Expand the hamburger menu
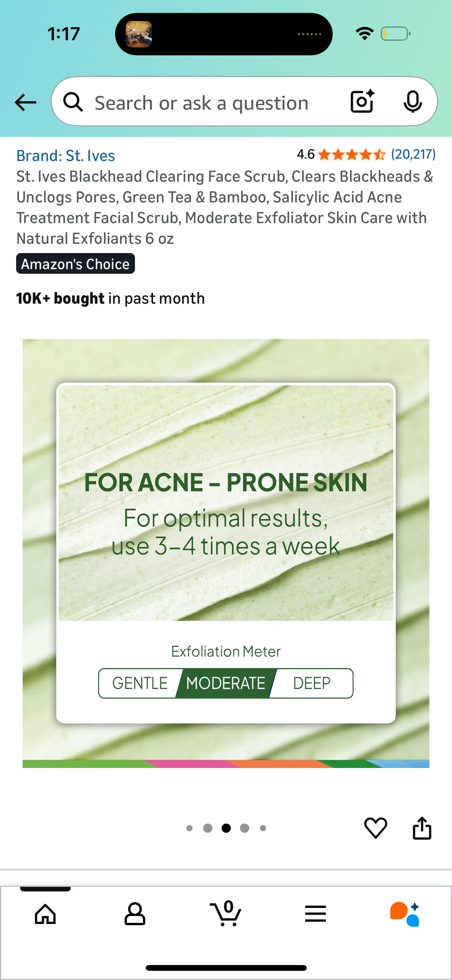Screen dimensions: 452x980 coord(315,914)
